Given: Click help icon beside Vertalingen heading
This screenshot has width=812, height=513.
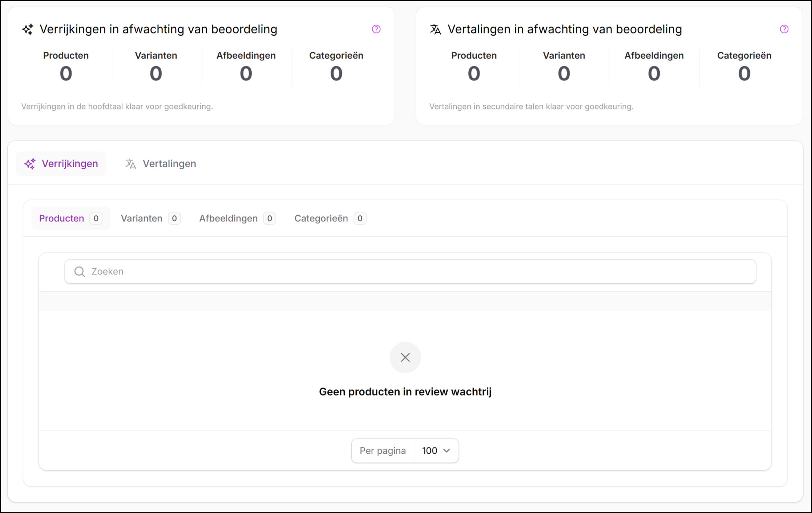Looking at the screenshot, I should 784,29.
